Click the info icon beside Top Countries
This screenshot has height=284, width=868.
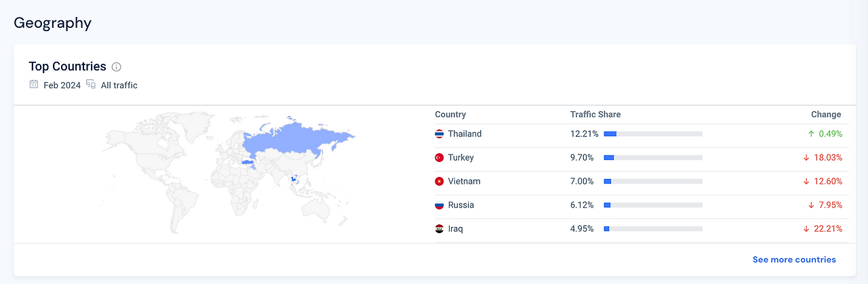[117, 67]
